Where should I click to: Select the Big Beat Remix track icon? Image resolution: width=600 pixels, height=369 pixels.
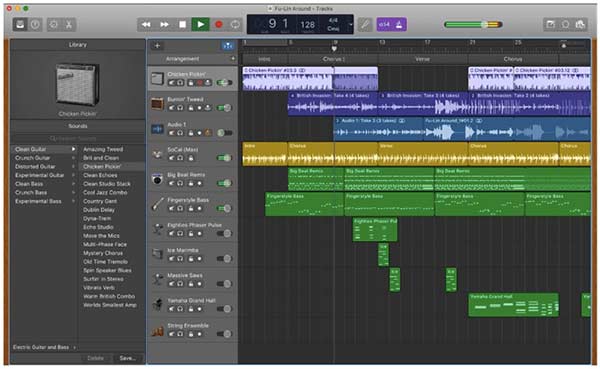(157, 179)
